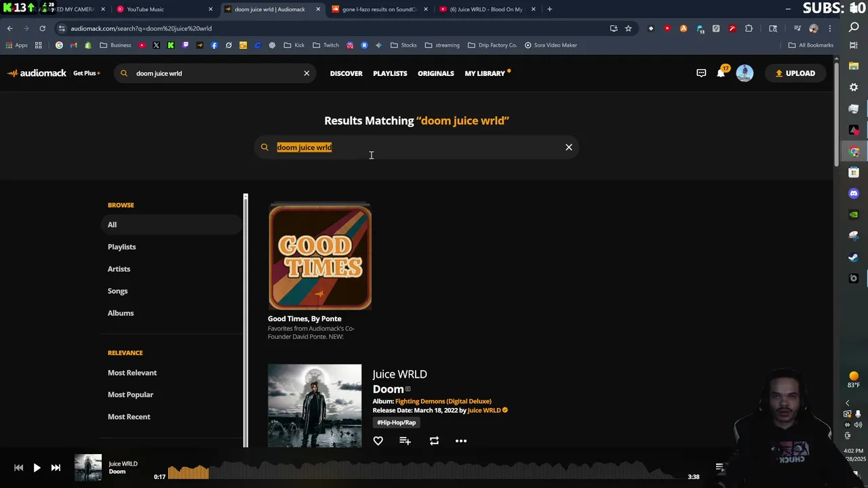
Task: Open the Drip Factory Co. bookmarks folder
Action: click(492, 45)
